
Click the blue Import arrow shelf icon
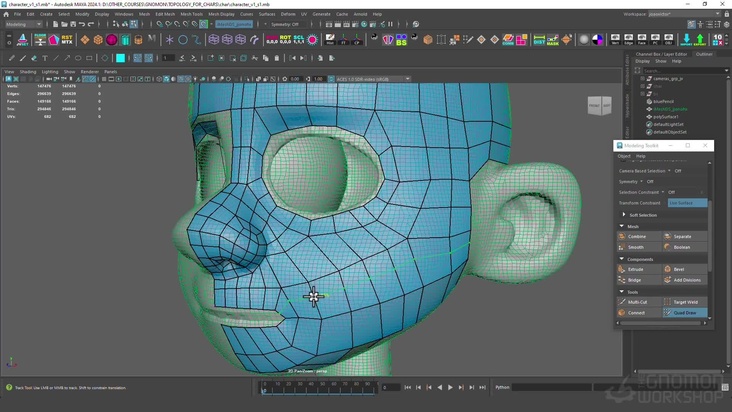click(686, 40)
